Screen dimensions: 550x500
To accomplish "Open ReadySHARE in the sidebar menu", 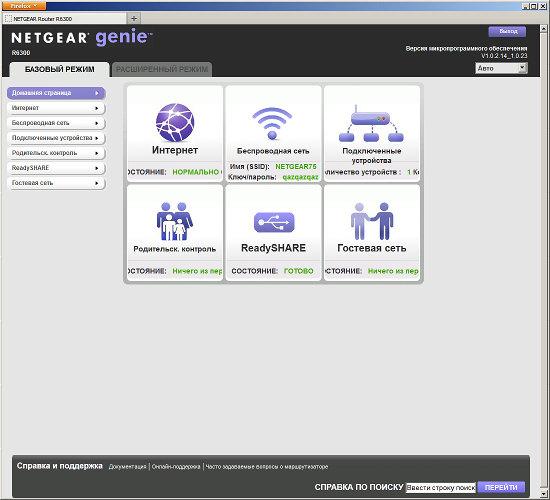I will click(56, 168).
